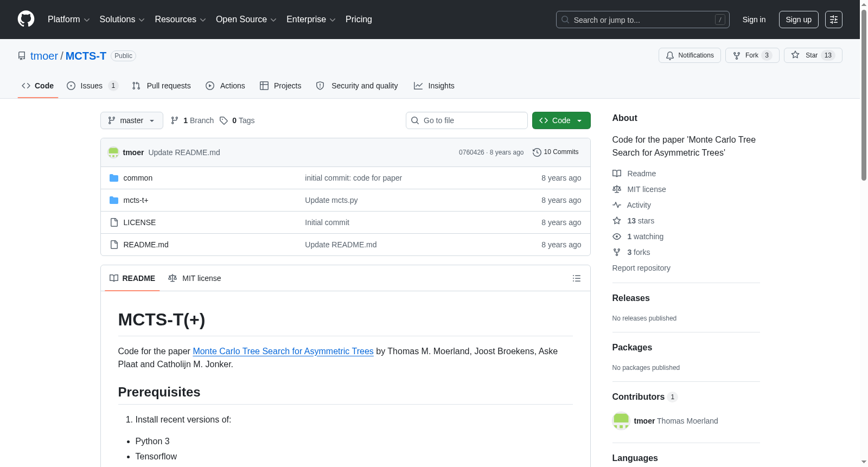Open the Monte Carlo Tree Search paper link
This screenshot has height=467, width=868.
[283, 351]
